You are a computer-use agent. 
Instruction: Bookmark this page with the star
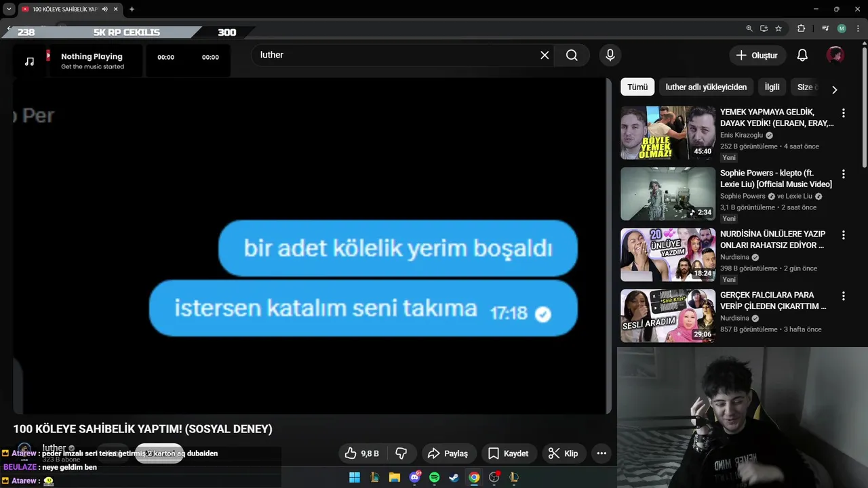click(778, 28)
